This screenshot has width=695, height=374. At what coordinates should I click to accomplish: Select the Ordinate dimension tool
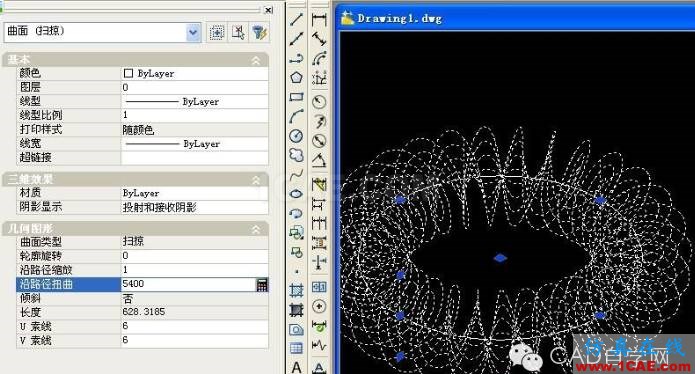click(319, 78)
